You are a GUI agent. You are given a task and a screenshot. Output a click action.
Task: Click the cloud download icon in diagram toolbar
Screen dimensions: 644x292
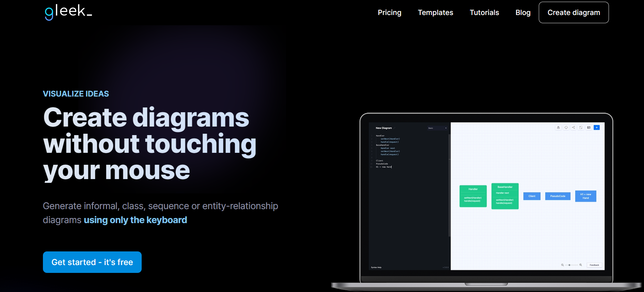[x=566, y=128]
